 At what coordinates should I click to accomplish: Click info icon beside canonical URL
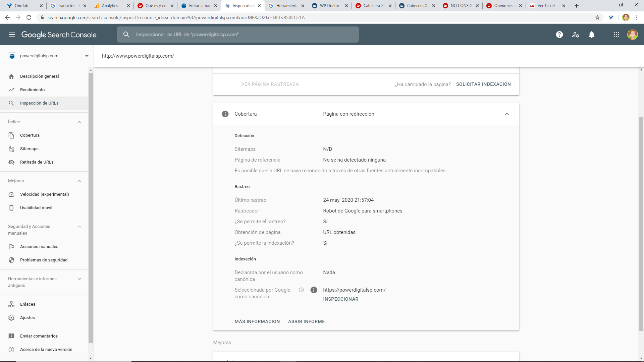[x=314, y=290]
